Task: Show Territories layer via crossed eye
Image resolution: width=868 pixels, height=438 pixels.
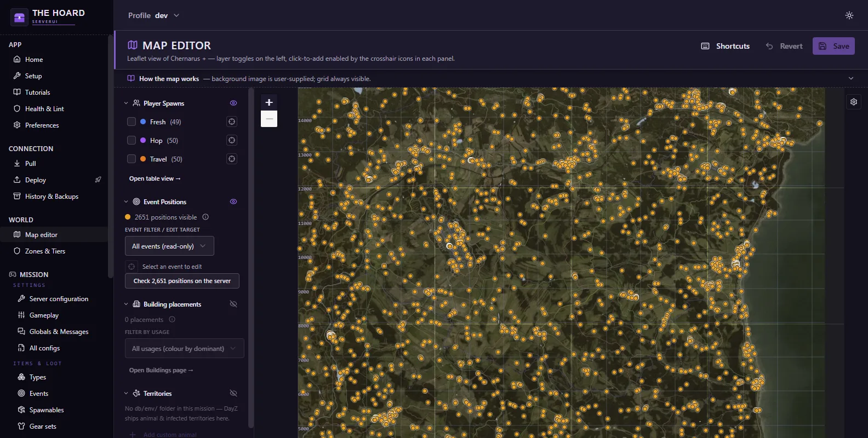Action: 233,393
